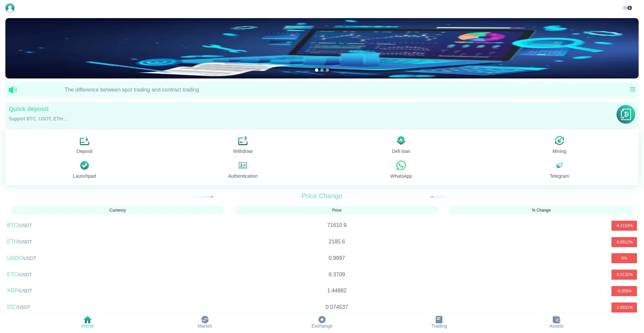This screenshot has width=644, height=333.
Task: Click the price 1.44982
Action: coord(337,291)
